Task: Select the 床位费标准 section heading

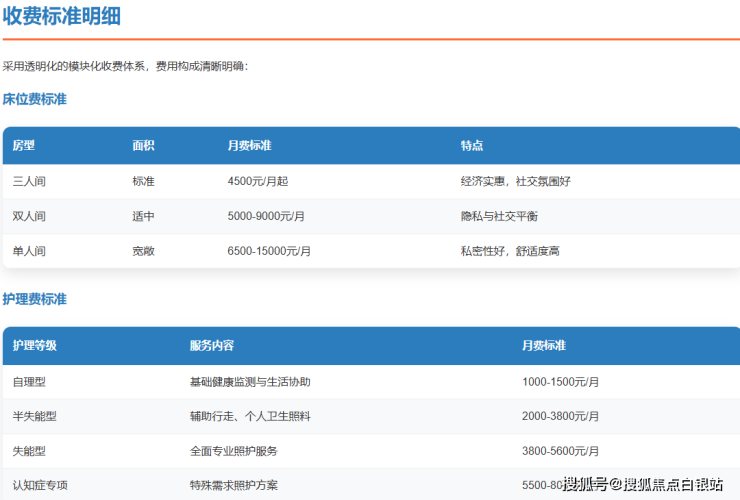Action: pos(34,100)
